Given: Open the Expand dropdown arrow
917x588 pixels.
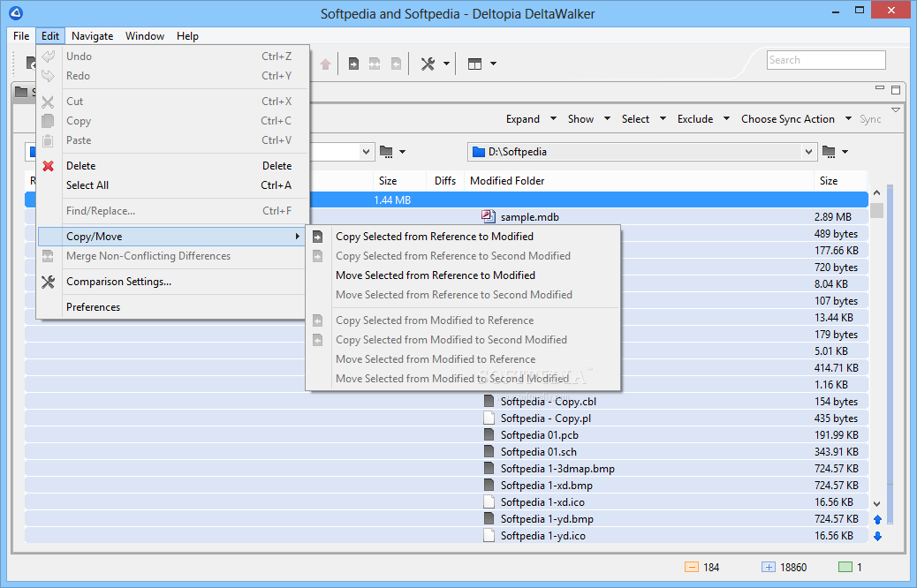Looking at the screenshot, I should (553, 118).
